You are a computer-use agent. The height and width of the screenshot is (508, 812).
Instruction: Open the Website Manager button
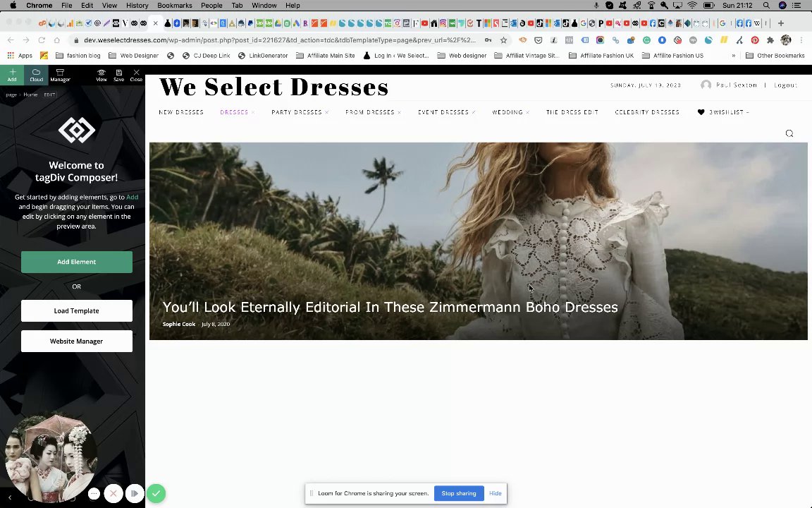(77, 341)
